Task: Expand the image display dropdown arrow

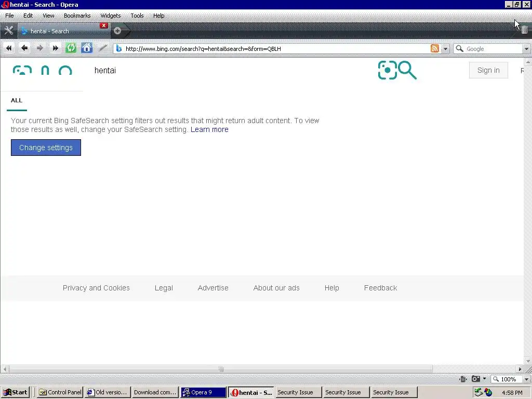Action: click(x=485, y=379)
